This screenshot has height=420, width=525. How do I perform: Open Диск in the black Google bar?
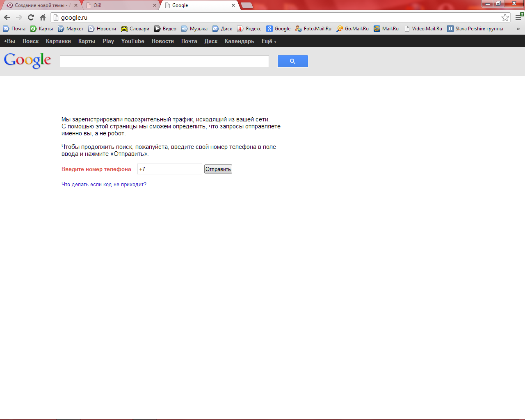(211, 41)
